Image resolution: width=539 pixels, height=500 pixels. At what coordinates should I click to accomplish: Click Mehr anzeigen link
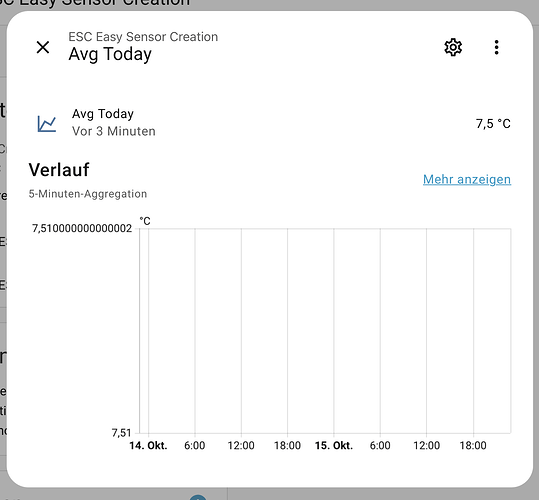pos(467,179)
